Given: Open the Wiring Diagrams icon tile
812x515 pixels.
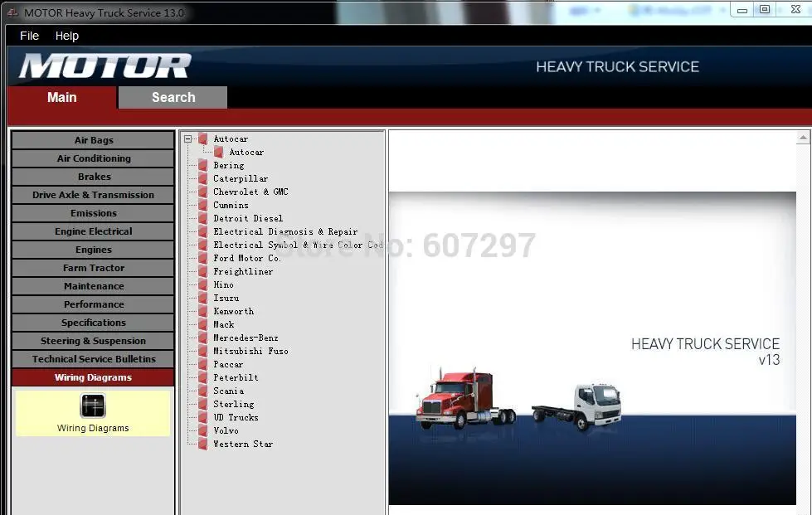Looking at the screenshot, I should (93, 413).
